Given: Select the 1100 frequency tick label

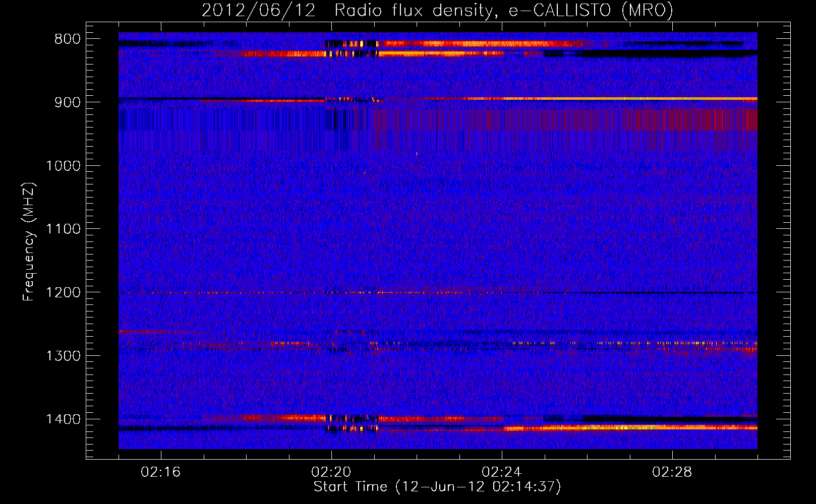Looking at the screenshot, I should [63, 229].
